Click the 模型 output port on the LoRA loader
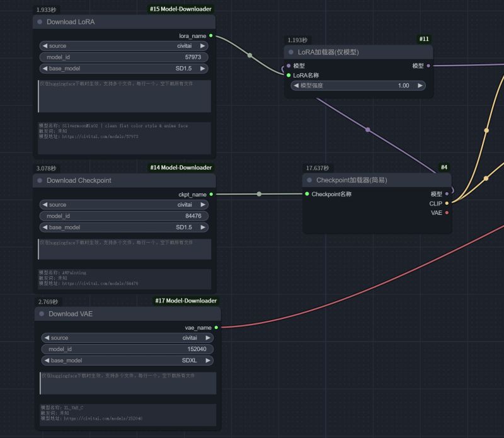The width and height of the screenshot is (504, 438). point(428,66)
